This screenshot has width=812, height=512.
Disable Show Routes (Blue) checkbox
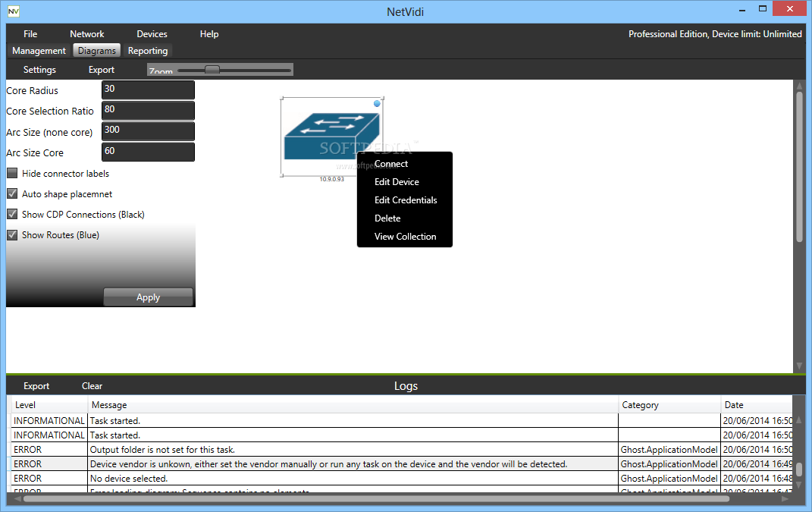pos(12,234)
